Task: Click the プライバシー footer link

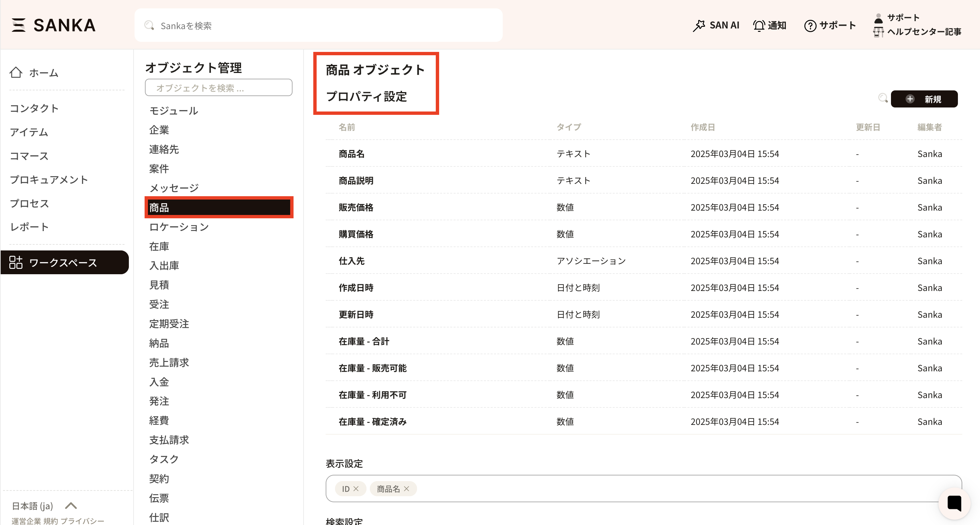Action: (x=82, y=520)
